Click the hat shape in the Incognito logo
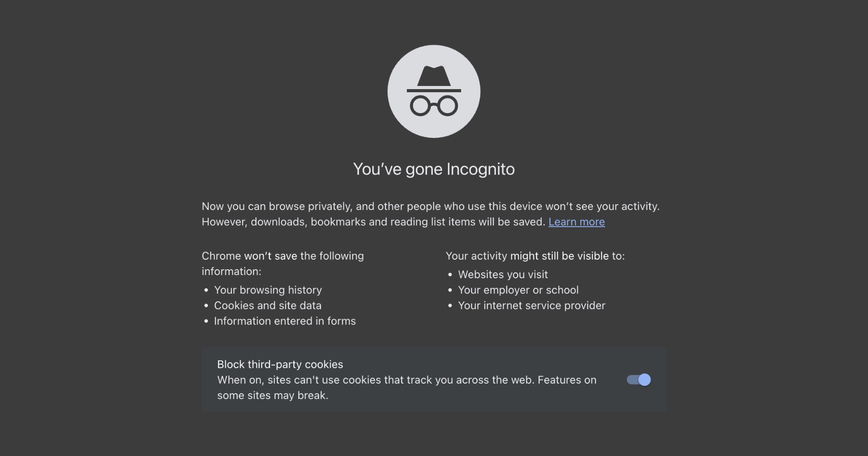 pos(434,77)
